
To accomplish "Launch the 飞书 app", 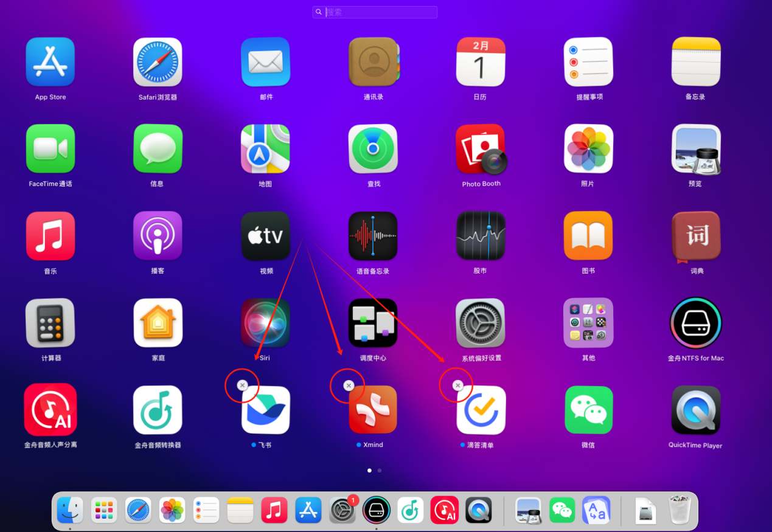I will (x=266, y=410).
